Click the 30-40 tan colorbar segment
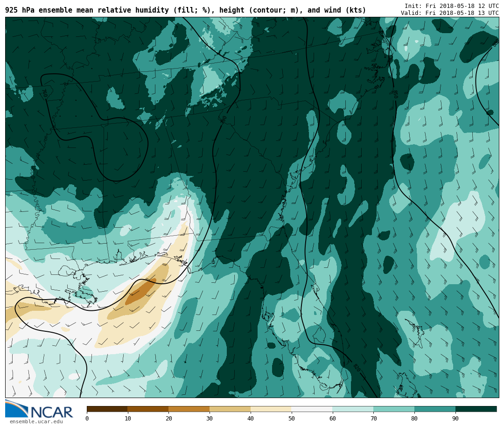The image size is (504, 427). click(230, 409)
